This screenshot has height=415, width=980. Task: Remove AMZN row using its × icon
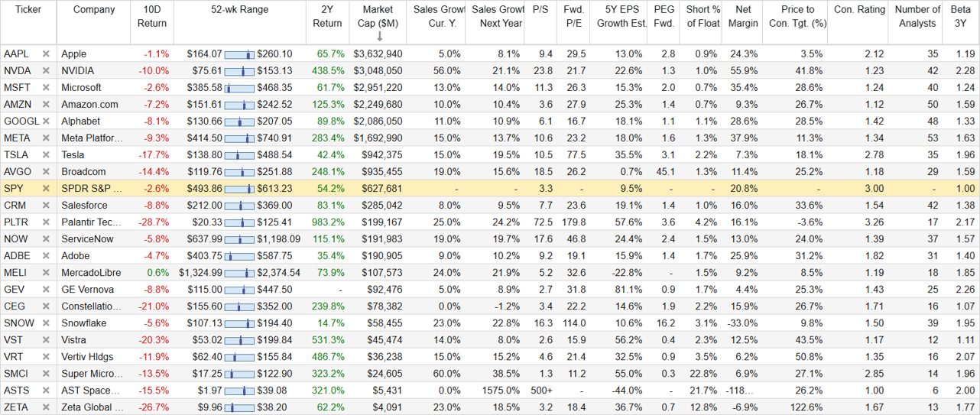tap(46, 105)
